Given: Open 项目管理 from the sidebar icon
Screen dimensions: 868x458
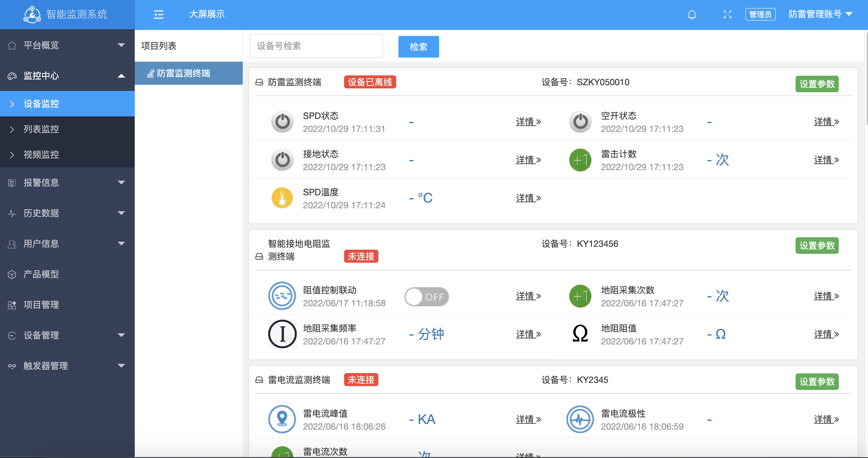Looking at the screenshot, I should [12, 305].
